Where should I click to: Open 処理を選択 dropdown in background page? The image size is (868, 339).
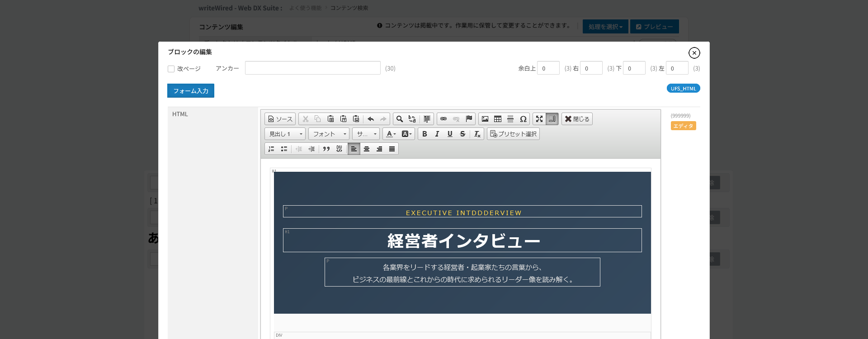[x=605, y=27]
